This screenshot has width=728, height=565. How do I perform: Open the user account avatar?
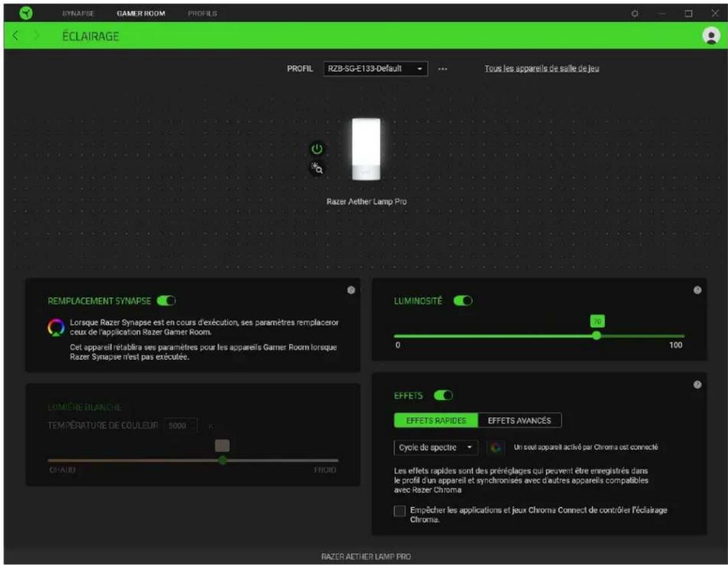coord(711,35)
